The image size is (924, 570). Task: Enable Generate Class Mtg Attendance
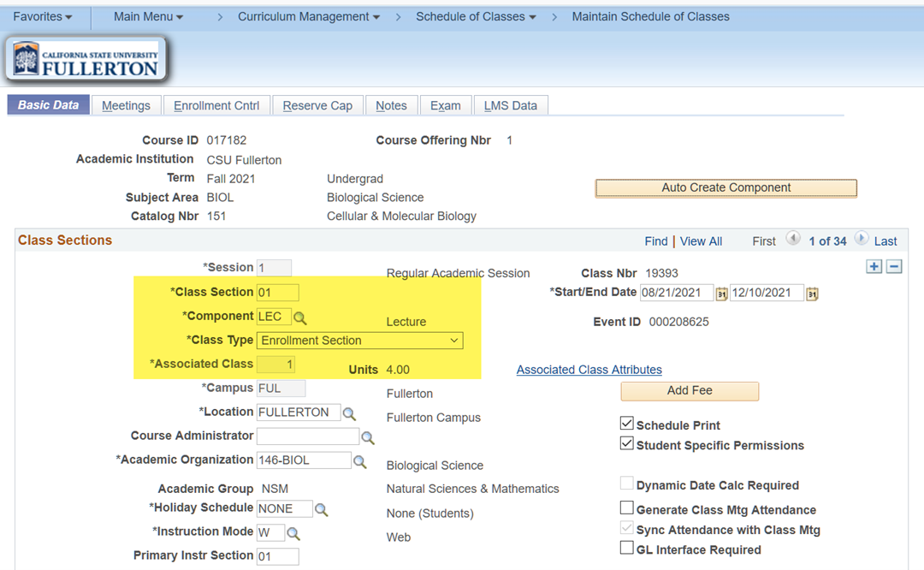pos(627,508)
